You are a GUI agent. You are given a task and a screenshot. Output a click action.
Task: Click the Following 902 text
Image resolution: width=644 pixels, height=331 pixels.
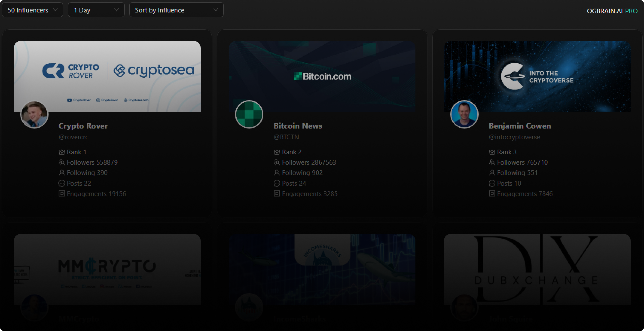pyautogui.click(x=302, y=173)
